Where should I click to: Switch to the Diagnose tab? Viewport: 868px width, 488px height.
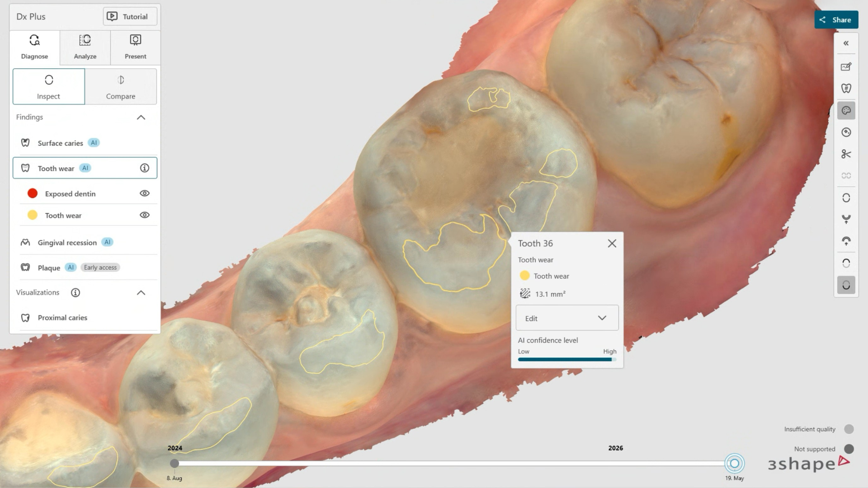pyautogui.click(x=34, y=47)
